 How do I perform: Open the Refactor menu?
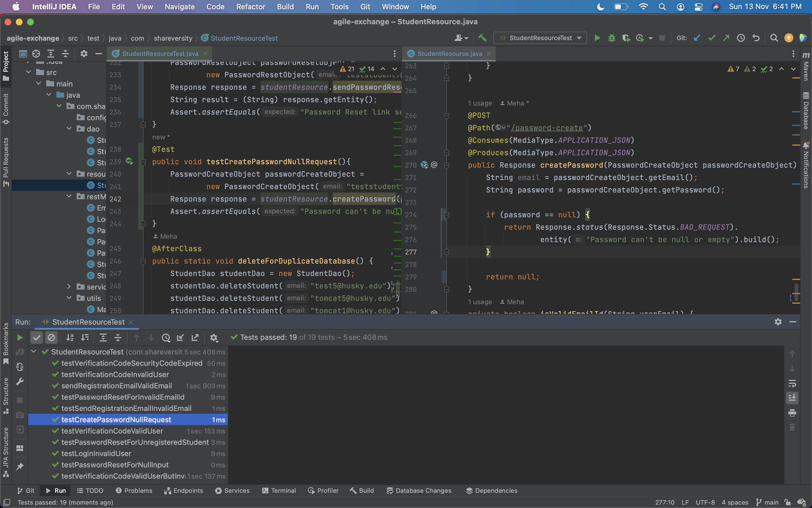[250, 7]
